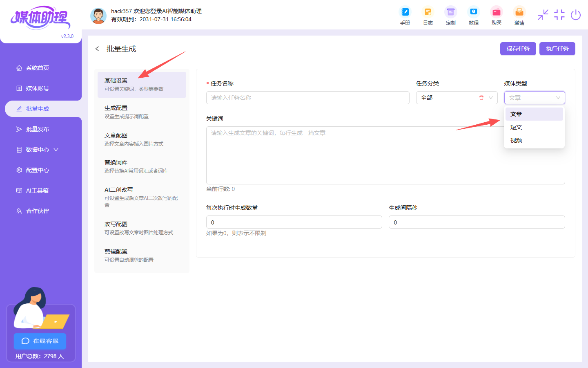Choose 短文 from media type list

(534, 127)
